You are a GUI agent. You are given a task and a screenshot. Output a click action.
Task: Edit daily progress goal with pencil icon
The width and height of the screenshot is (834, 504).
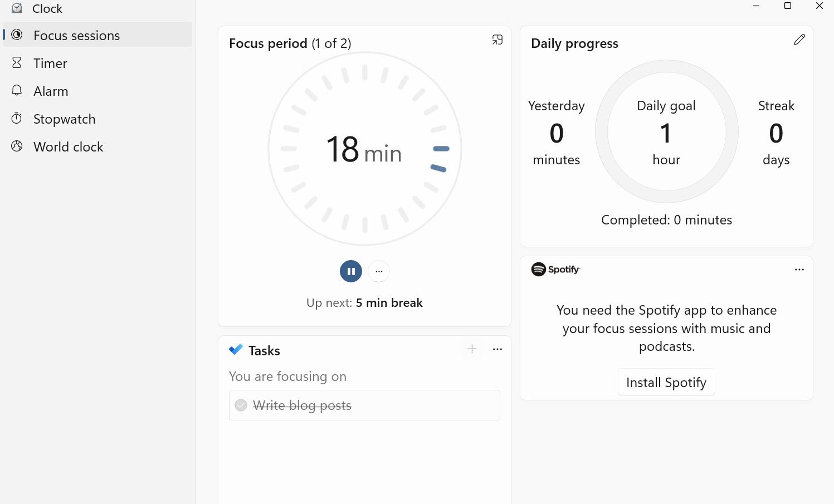click(799, 40)
